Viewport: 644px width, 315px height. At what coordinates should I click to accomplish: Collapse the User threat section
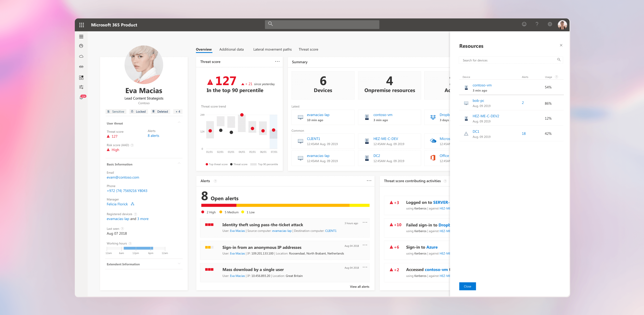point(179,122)
